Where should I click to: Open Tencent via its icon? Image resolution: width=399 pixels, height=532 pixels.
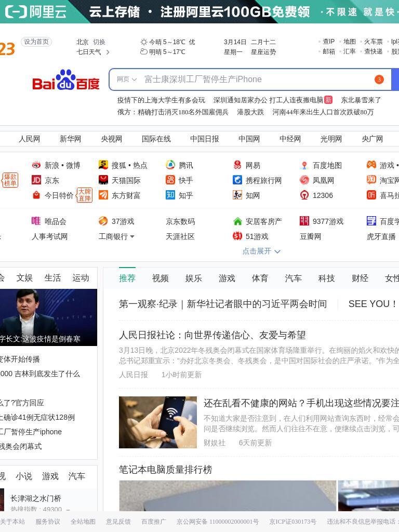(x=170, y=165)
